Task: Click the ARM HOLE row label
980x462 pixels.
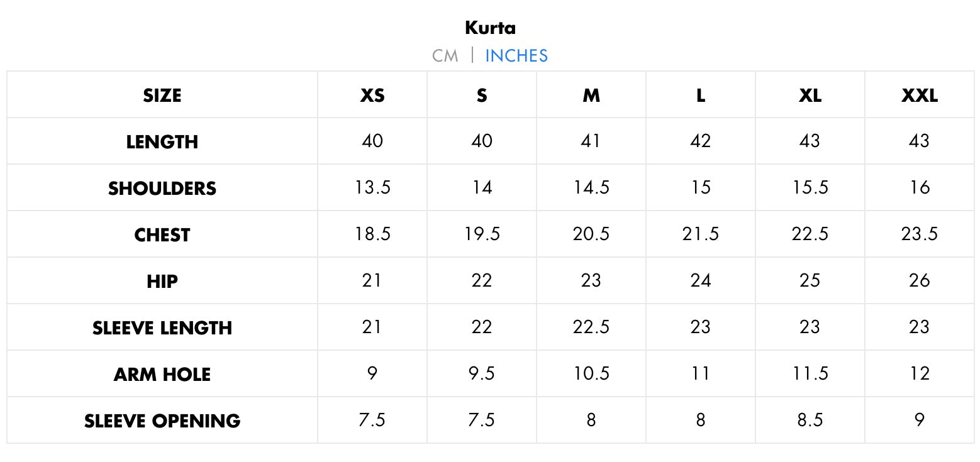Action: (x=162, y=375)
